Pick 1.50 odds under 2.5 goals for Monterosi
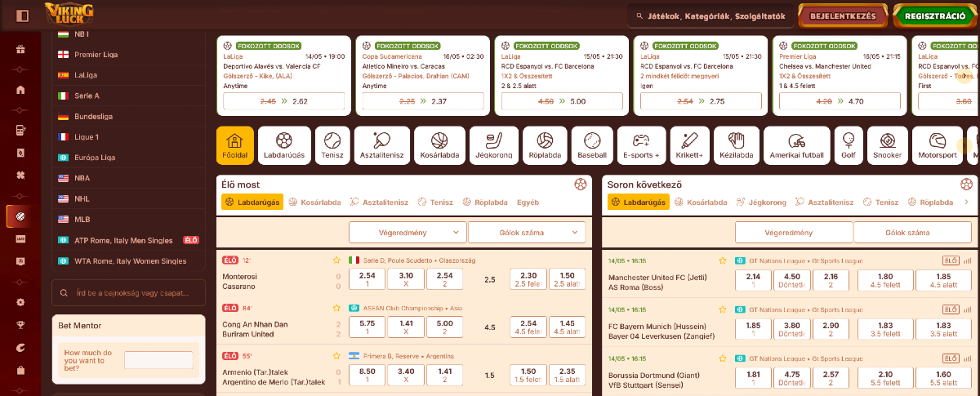Image resolution: width=980 pixels, height=396 pixels. click(x=568, y=279)
